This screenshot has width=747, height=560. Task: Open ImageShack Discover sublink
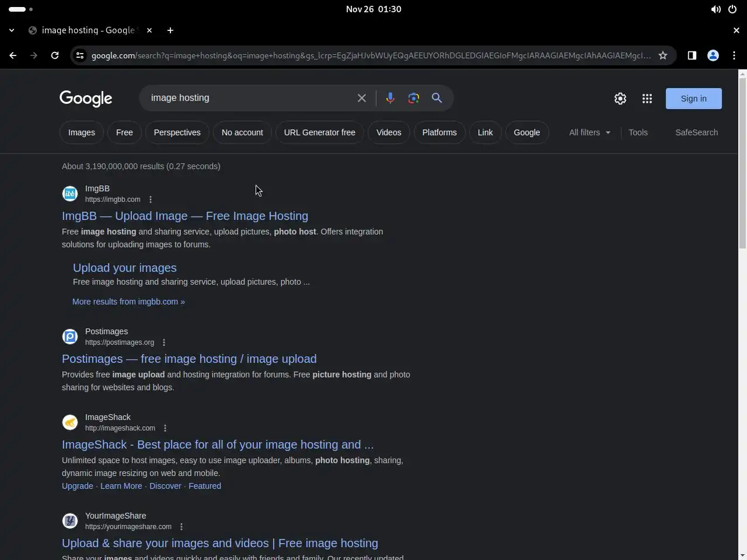pyautogui.click(x=165, y=486)
